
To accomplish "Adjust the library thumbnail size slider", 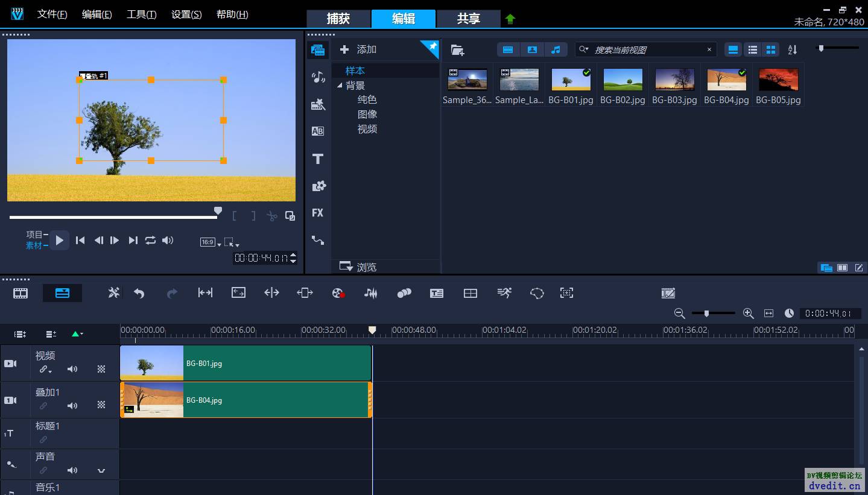I will tap(820, 48).
